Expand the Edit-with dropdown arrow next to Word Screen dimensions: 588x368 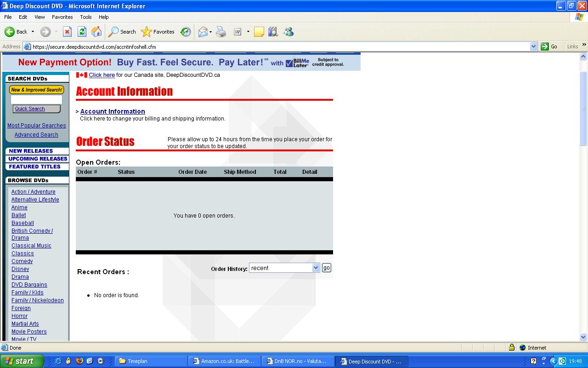(248, 32)
